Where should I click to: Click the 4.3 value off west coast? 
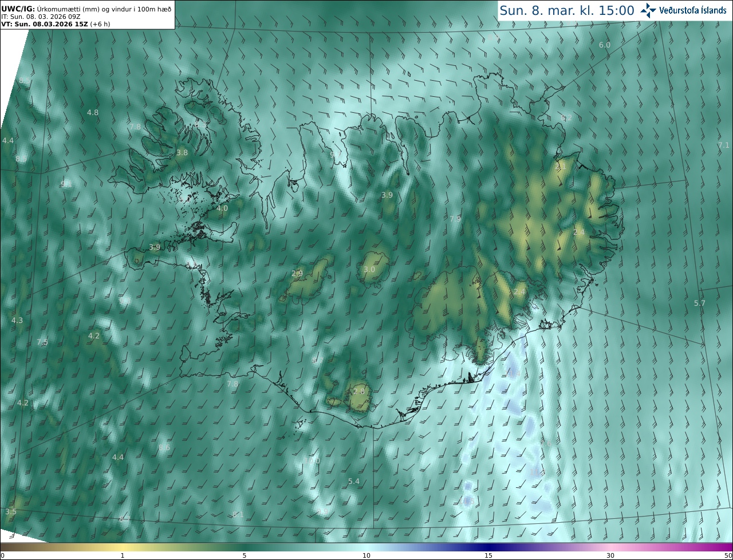(x=17, y=320)
